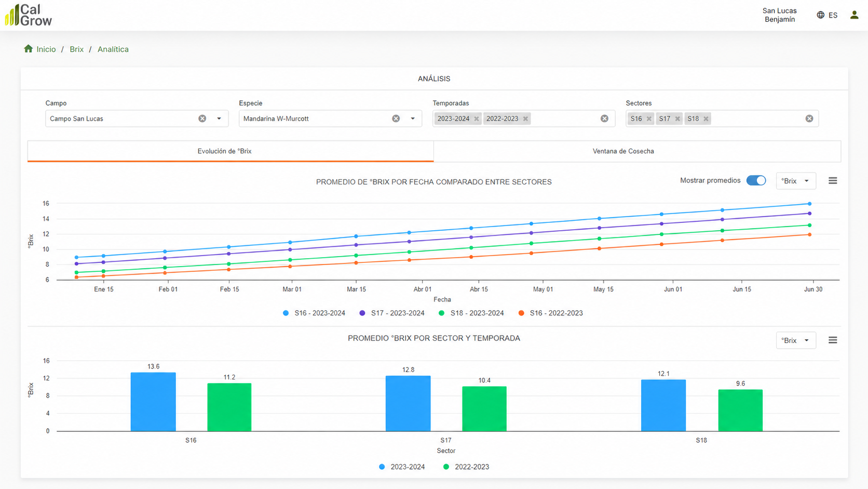The height and width of the screenshot is (489, 868).
Task: Open the °Brix dropdown above line chart
Action: click(x=796, y=181)
